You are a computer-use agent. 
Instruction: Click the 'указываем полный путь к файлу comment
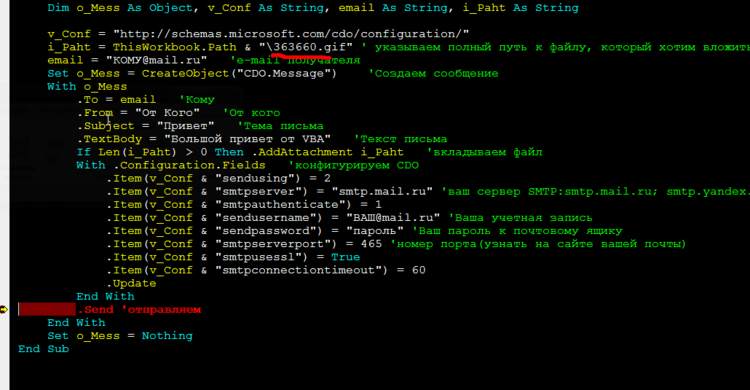click(x=555, y=47)
